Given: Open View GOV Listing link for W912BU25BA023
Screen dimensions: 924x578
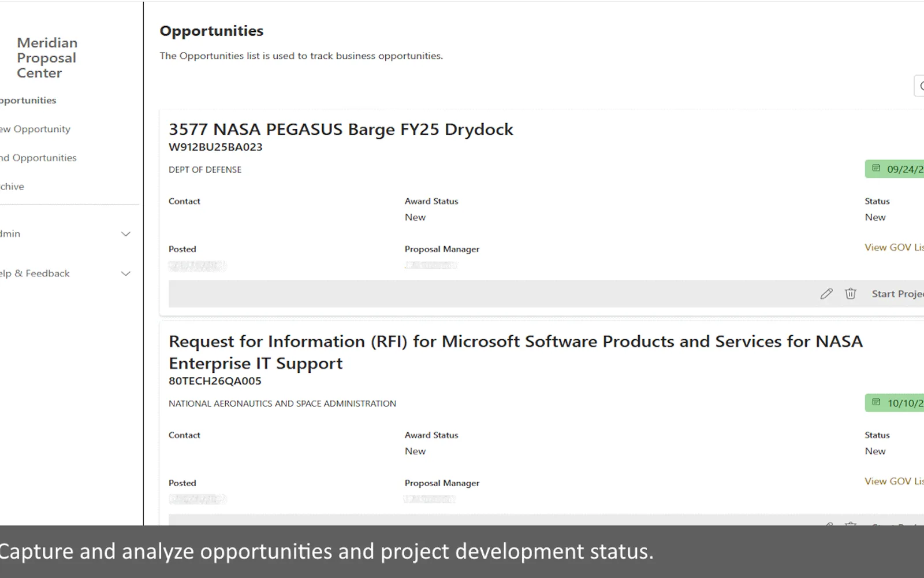Looking at the screenshot, I should [894, 247].
